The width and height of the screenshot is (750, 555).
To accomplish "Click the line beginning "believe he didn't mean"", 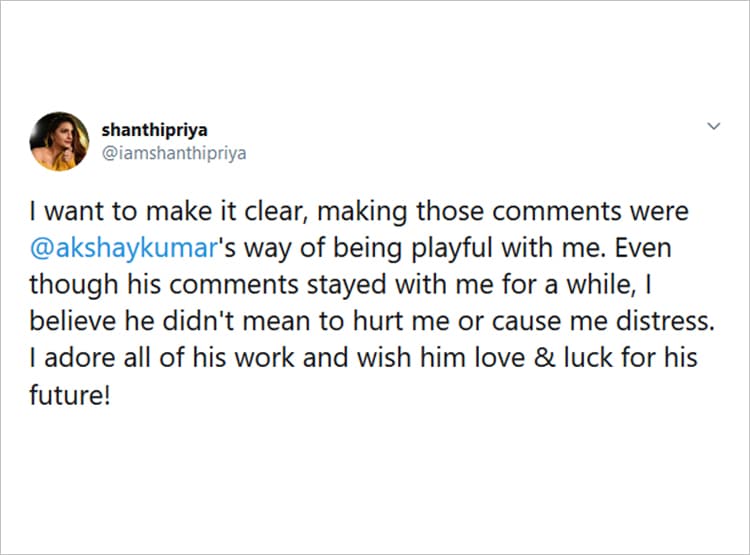I will coord(356,320).
